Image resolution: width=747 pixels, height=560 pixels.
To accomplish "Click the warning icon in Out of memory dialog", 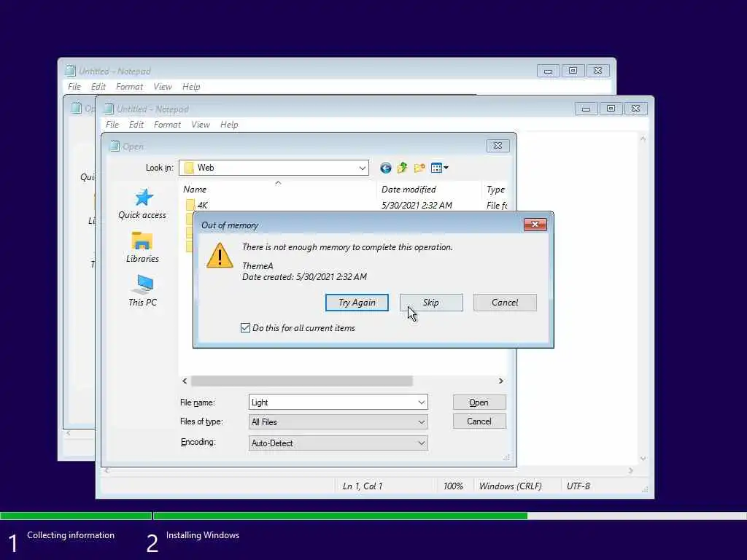I will (x=220, y=256).
